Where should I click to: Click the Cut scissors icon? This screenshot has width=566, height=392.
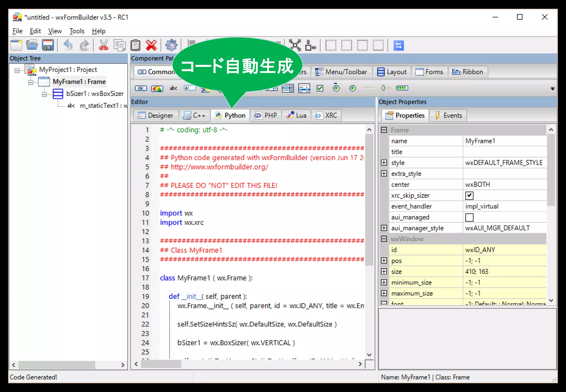pyautogui.click(x=104, y=45)
